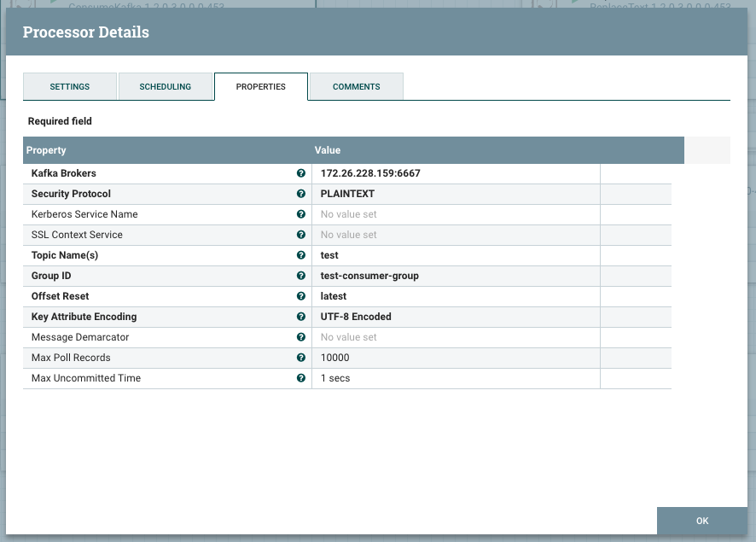Image resolution: width=756 pixels, height=542 pixels.
Task: Click the Key Attribute Encoding label
Action: tap(84, 317)
